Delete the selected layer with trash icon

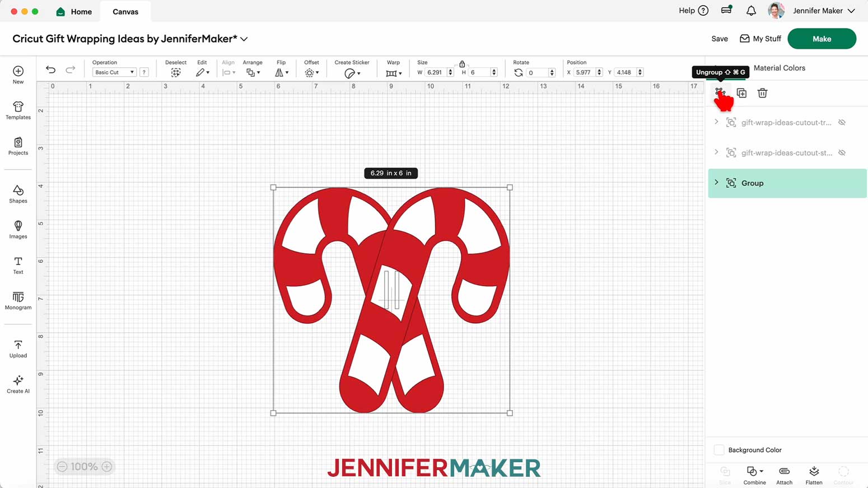pyautogui.click(x=762, y=93)
